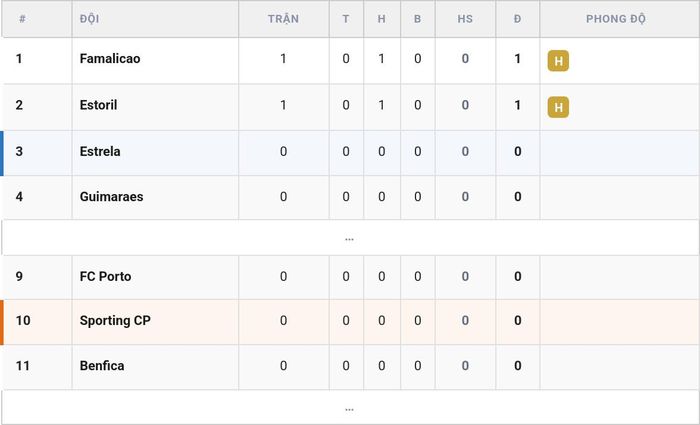Viewport: 700px width, 425px height.
Task: Sort by the TRẬN column header
Action: coord(283,19)
